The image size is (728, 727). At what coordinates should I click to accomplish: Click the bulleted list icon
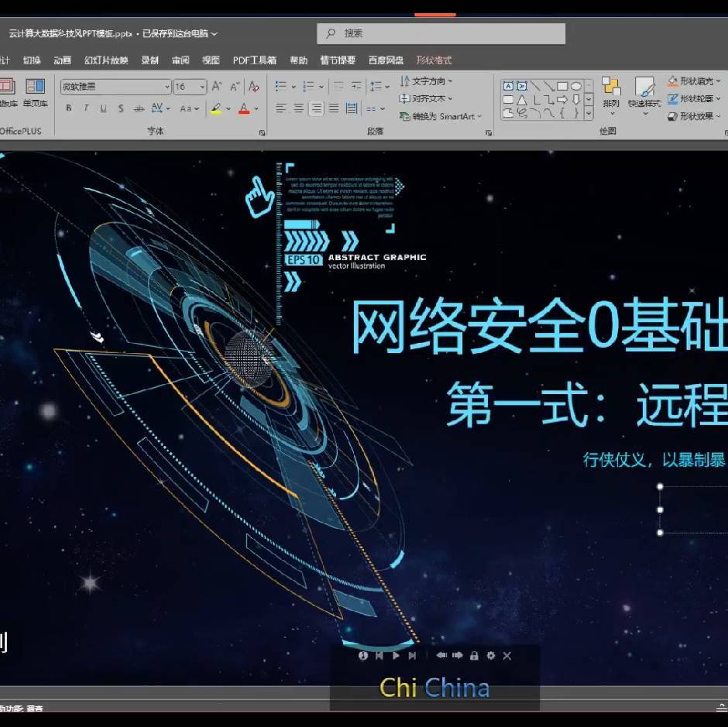(280, 87)
